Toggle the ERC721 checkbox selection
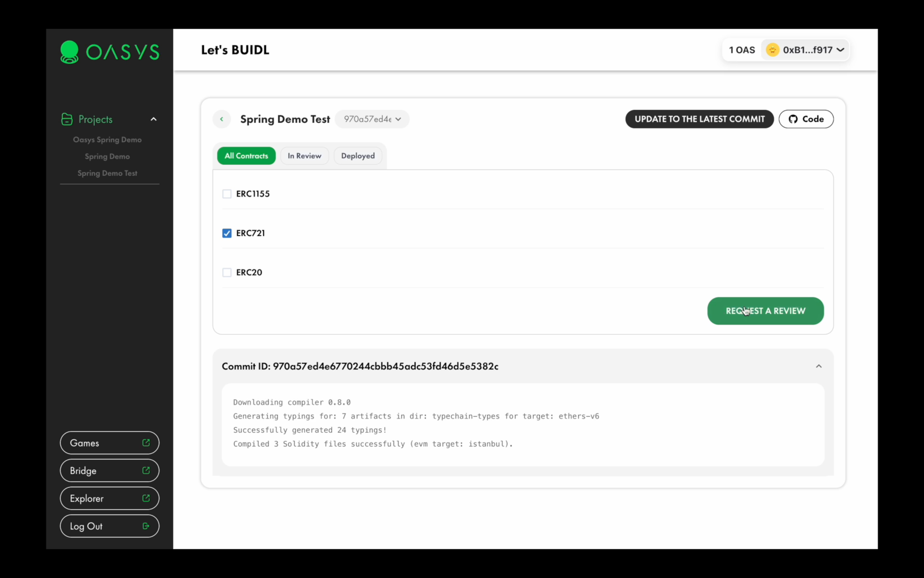924x578 pixels. pos(227,233)
